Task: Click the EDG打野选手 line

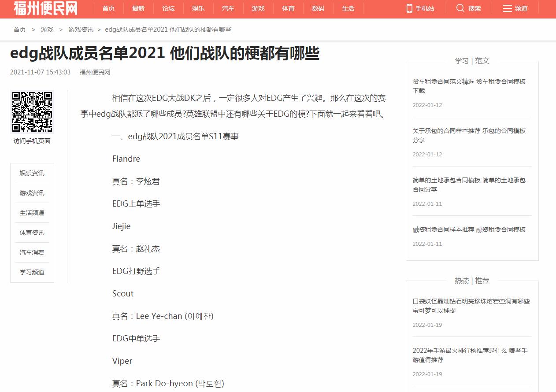Action: [136, 271]
